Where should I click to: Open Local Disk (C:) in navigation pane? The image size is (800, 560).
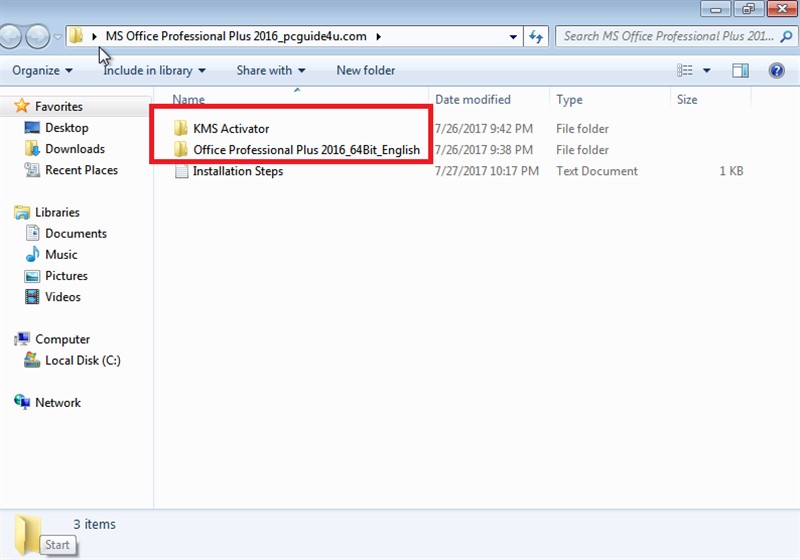pyautogui.click(x=82, y=360)
